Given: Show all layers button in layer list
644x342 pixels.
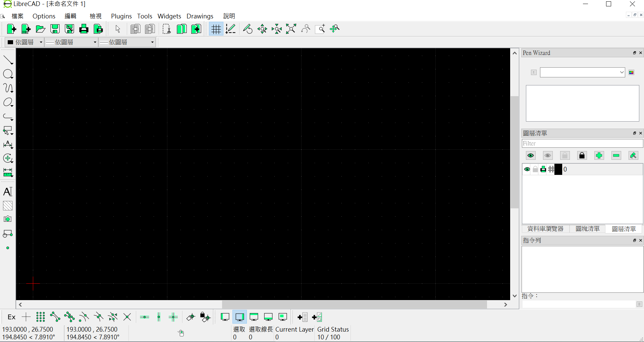Looking at the screenshot, I should click(x=531, y=155).
